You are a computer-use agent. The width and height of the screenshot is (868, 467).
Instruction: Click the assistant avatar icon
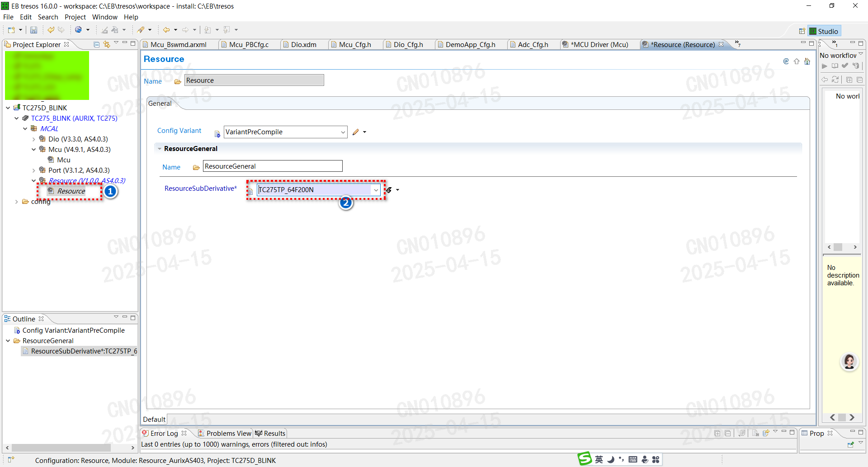849,362
